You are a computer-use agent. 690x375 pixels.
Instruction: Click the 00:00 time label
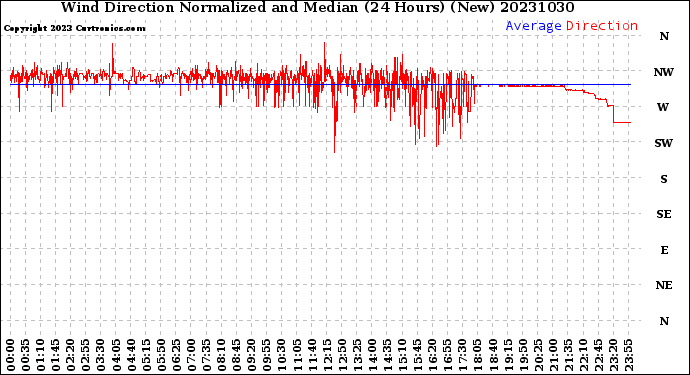[x=11, y=355]
